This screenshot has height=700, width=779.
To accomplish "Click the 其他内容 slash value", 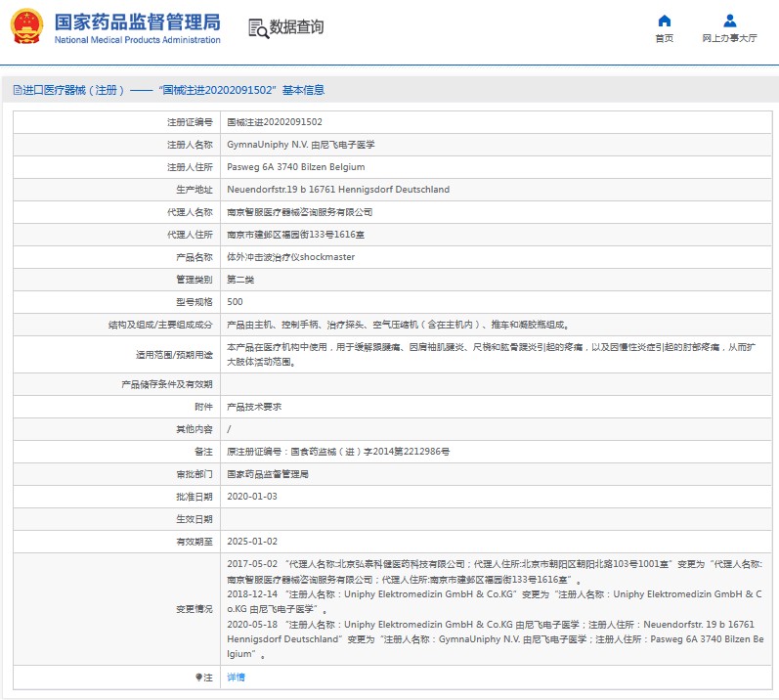I will pyautogui.click(x=229, y=429).
